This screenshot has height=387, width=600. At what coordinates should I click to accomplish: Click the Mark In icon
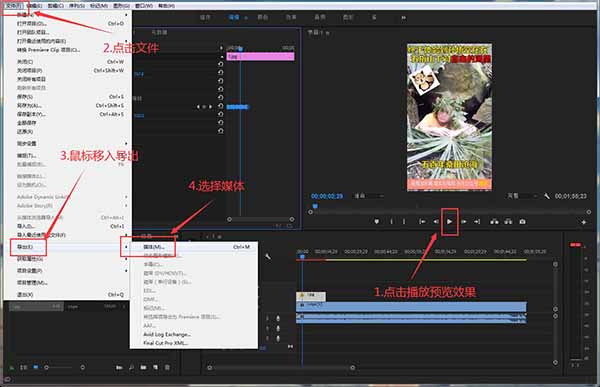point(391,222)
